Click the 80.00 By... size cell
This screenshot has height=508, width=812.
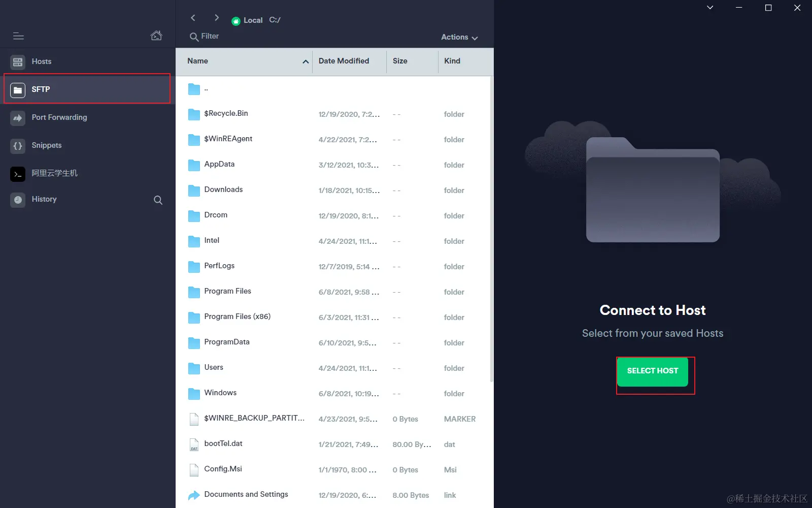pyautogui.click(x=412, y=444)
